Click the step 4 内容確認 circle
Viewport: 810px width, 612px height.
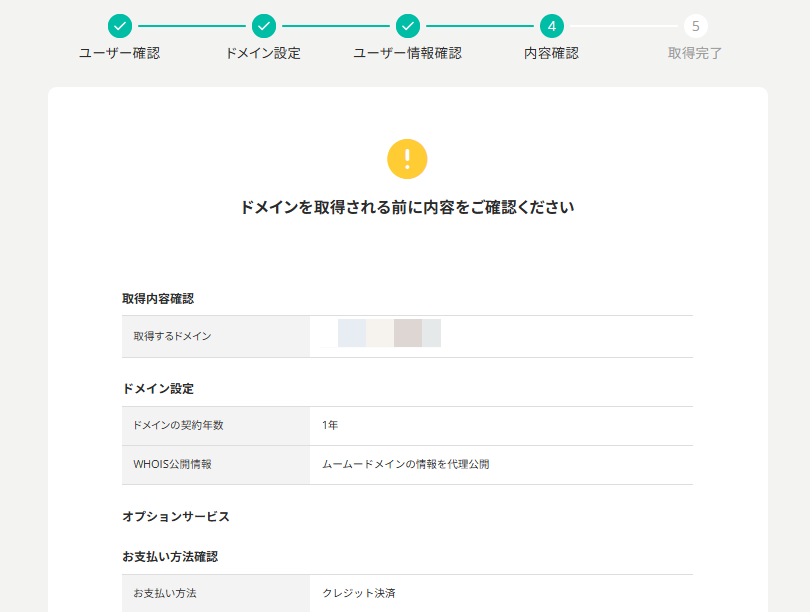551,26
